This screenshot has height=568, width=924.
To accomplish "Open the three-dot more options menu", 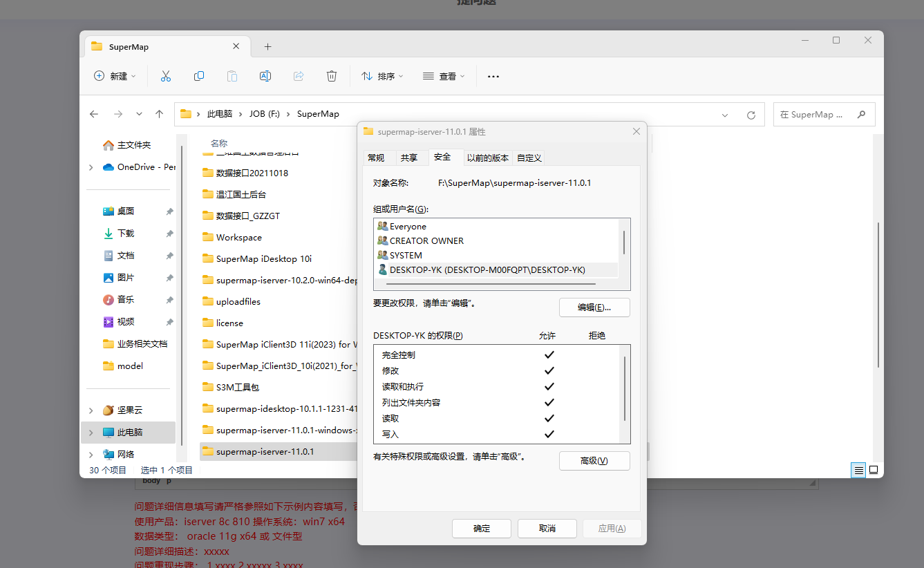I will click(x=493, y=77).
